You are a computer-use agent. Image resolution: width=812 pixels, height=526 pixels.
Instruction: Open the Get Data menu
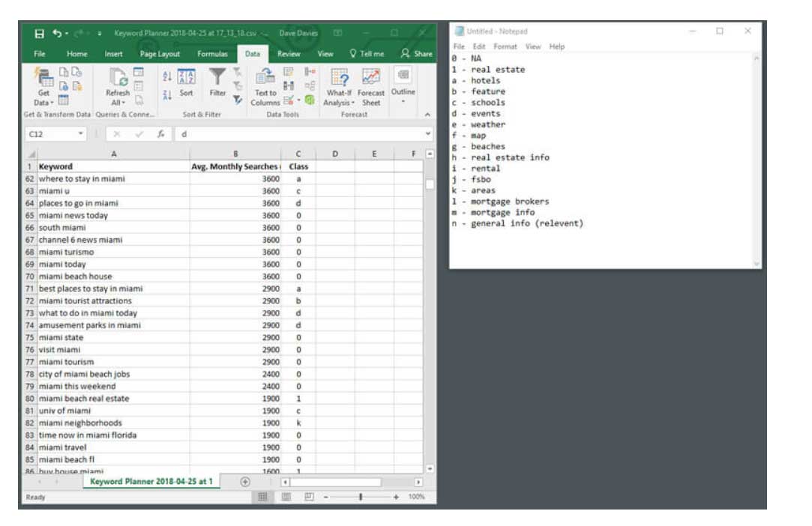click(43, 86)
